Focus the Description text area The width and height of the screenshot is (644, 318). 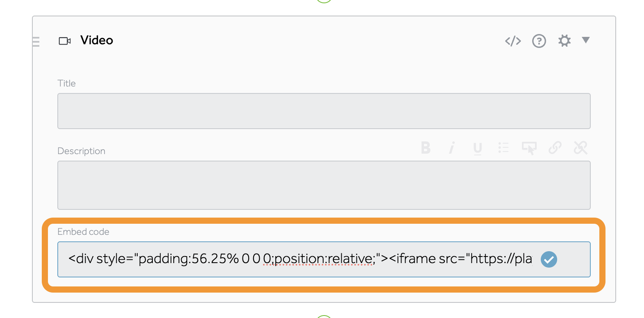click(x=324, y=185)
